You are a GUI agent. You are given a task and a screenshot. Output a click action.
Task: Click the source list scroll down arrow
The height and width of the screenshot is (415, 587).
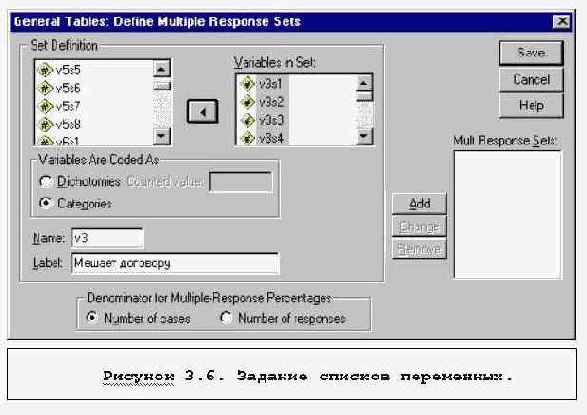[162, 135]
